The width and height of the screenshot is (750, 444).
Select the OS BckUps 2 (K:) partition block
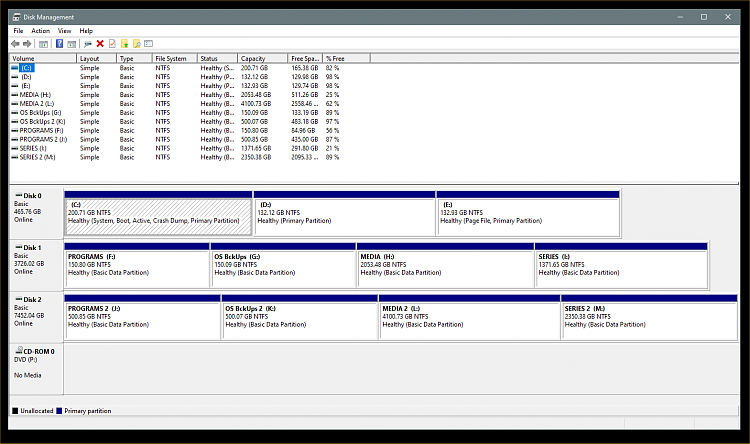pyautogui.click(x=300, y=317)
